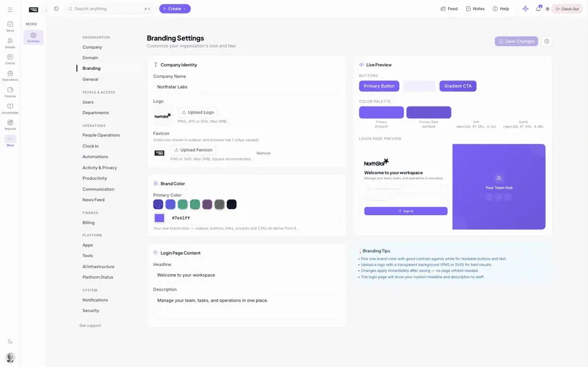Open Billing under Finance

click(x=89, y=222)
